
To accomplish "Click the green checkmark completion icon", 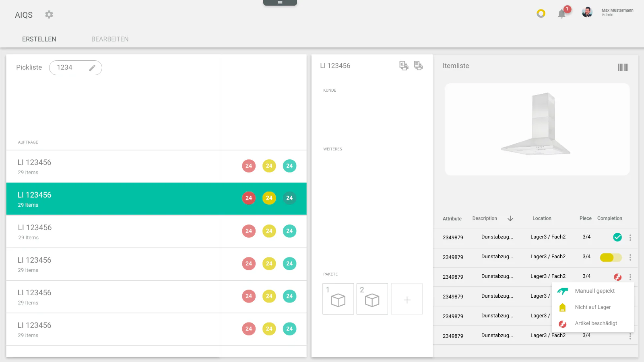I will click(x=617, y=237).
